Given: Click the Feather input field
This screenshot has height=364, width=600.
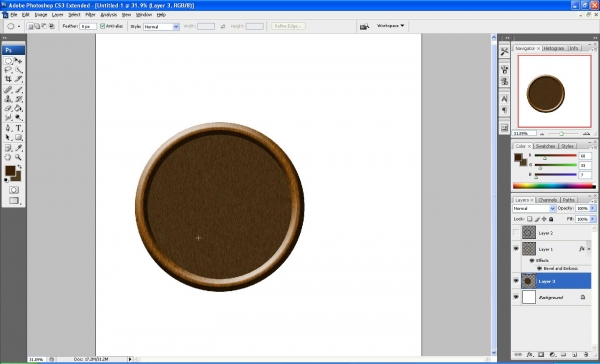Looking at the screenshot, I should [x=88, y=26].
